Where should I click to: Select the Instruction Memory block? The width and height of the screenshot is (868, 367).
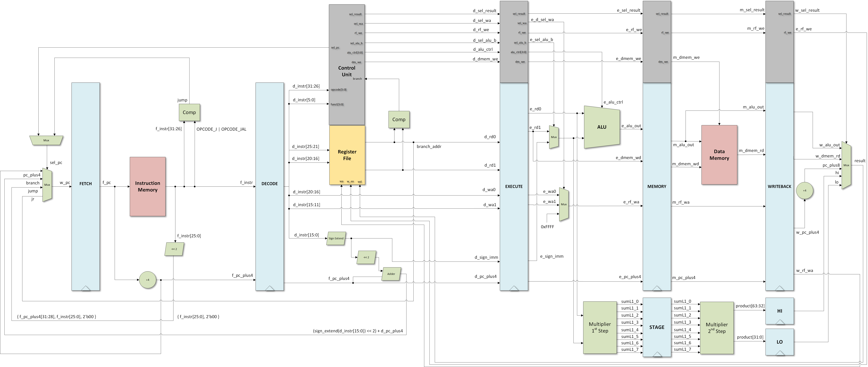[148, 186]
